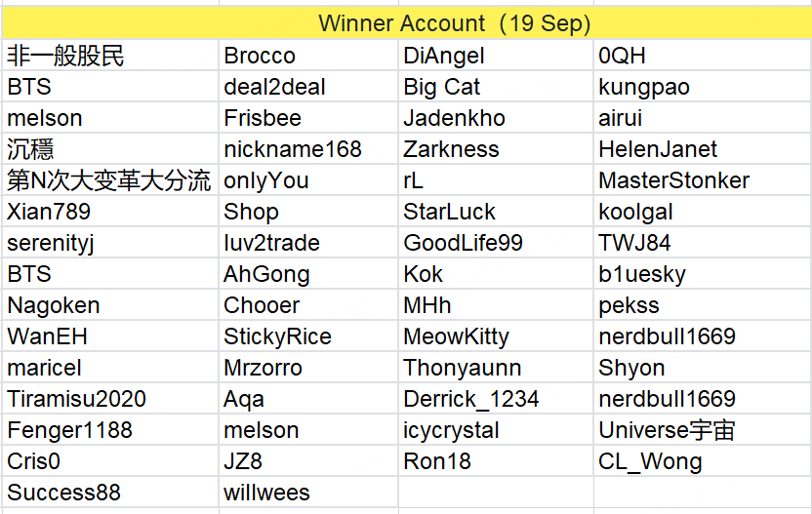The height and width of the screenshot is (514, 812).
Task: Click the Tiramisu2020 cell
Action: coord(110,399)
